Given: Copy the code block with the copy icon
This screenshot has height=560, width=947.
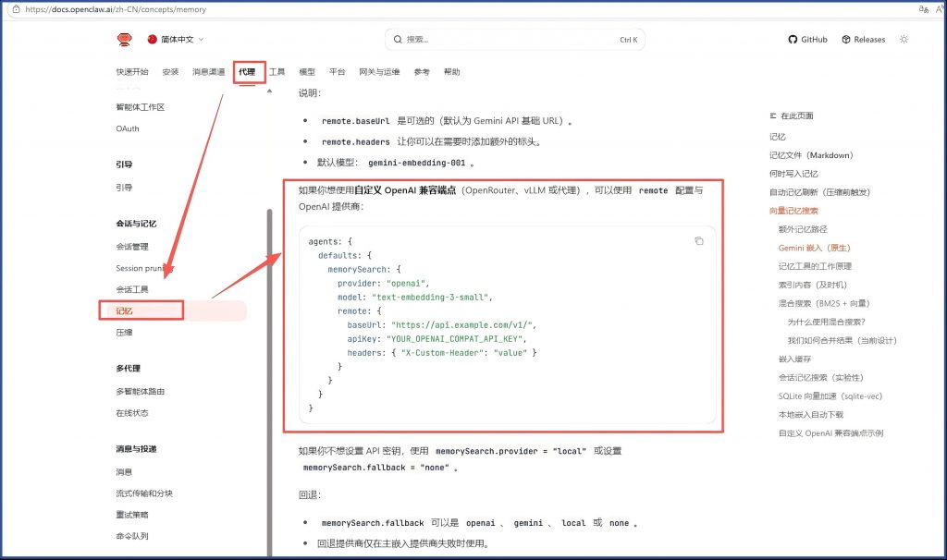Looking at the screenshot, I should tap(699, 241).
